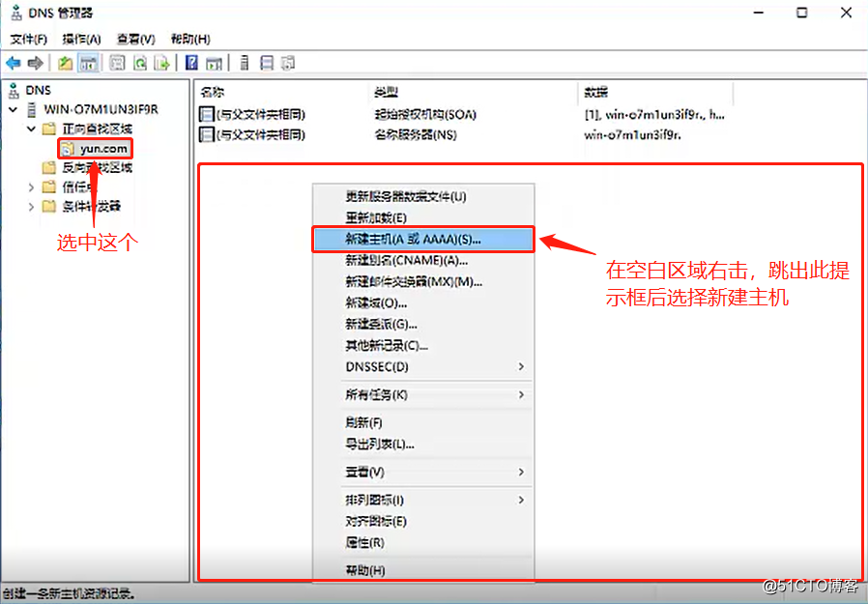Click the server icon beside WIN-O7M1UN3IF9R

click(32, 109)
